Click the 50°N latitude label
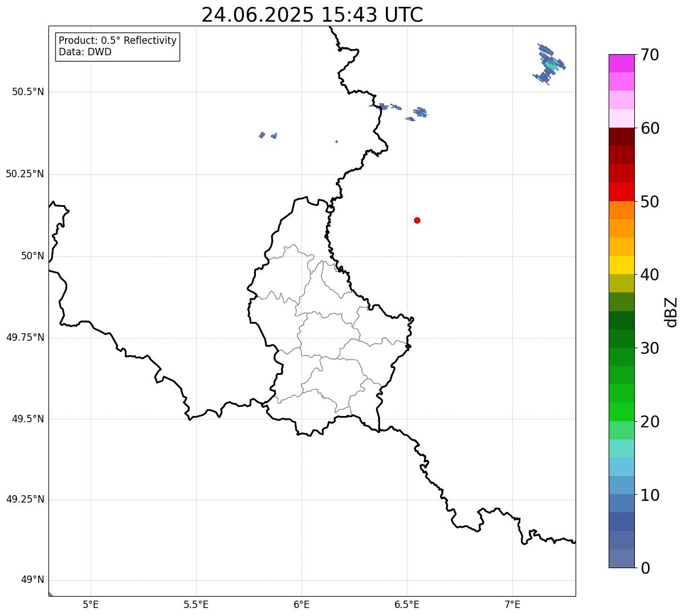The height and width of the screenshot is (616, 685). pyautogui.click(x=32, y=256)
